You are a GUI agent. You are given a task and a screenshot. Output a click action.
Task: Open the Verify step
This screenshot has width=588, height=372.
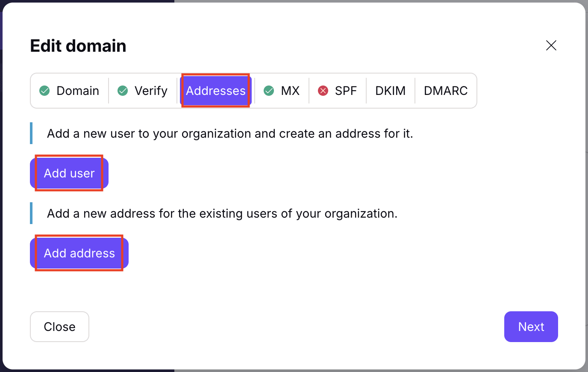151,91
